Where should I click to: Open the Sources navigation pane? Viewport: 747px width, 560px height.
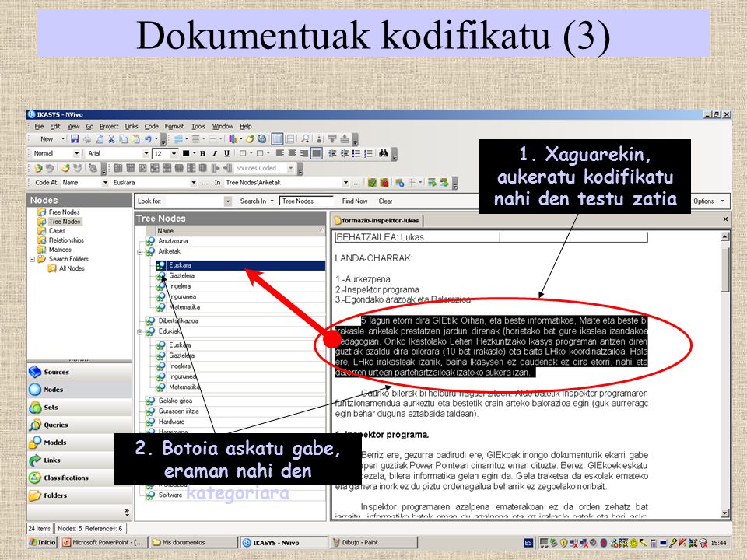79,372
